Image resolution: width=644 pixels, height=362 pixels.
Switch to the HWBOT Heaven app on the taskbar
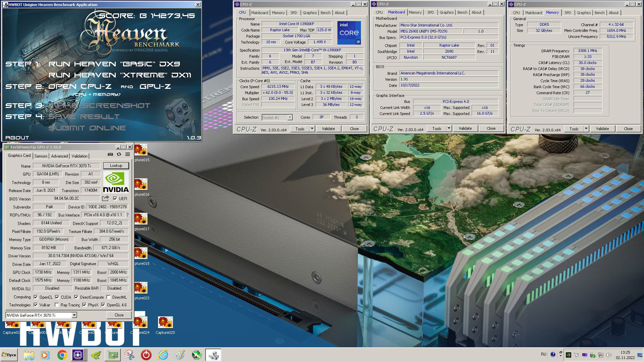pos(213,355)
